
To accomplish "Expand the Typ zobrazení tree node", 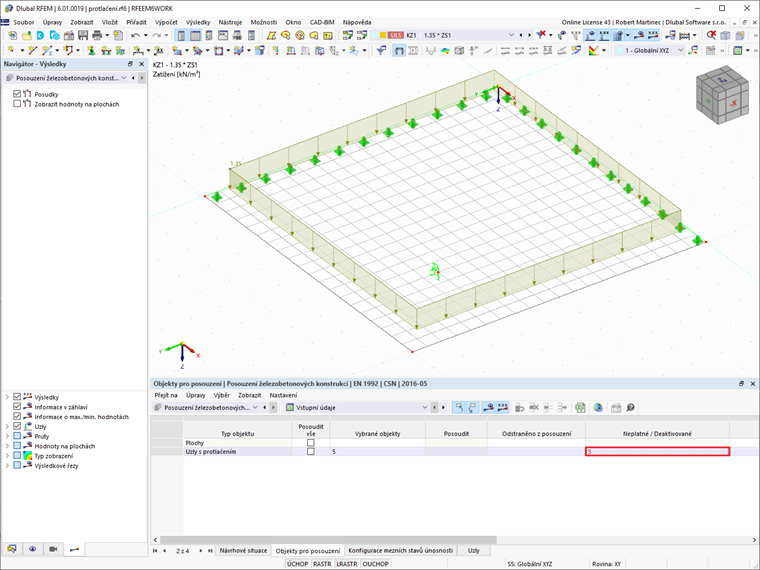I will coord(7,456).
